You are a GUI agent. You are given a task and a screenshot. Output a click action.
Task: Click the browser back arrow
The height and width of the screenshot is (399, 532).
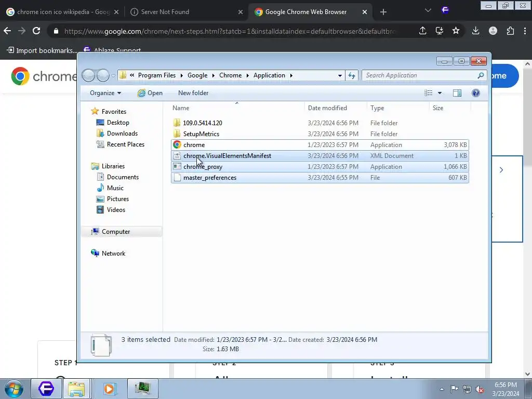click(7, 31)
